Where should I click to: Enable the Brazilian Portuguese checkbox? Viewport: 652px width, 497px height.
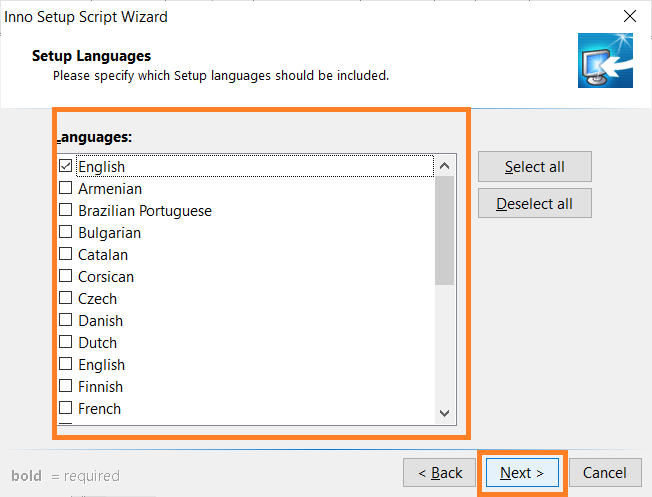tap(66, 210)
